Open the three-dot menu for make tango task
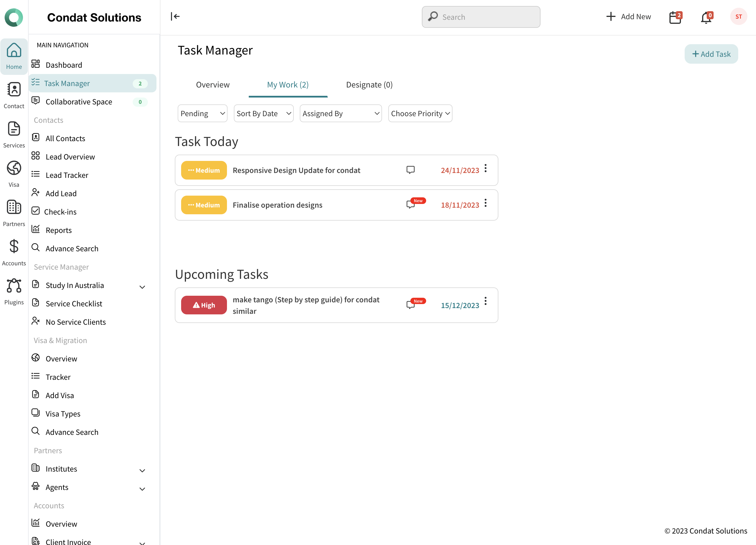Viewport: 756px width, 545px height. tap(485, 301)
